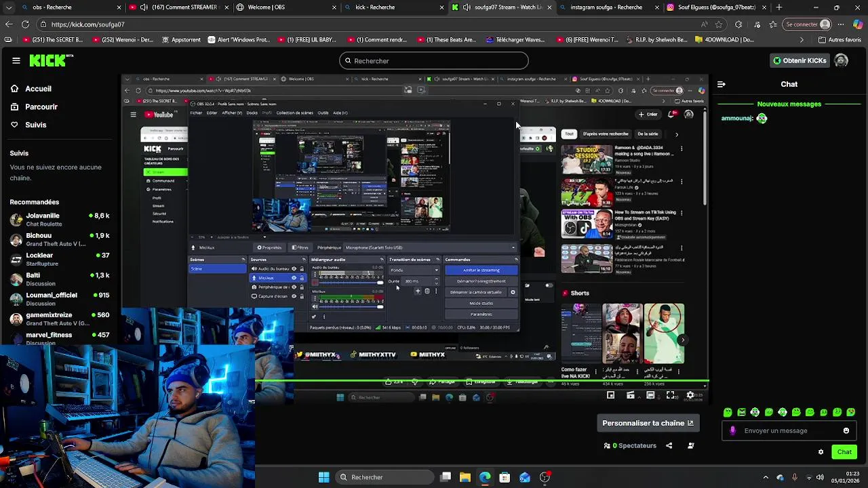Switch the stream player to theater mode
868x488 pixels.
[x=650, y=395]
